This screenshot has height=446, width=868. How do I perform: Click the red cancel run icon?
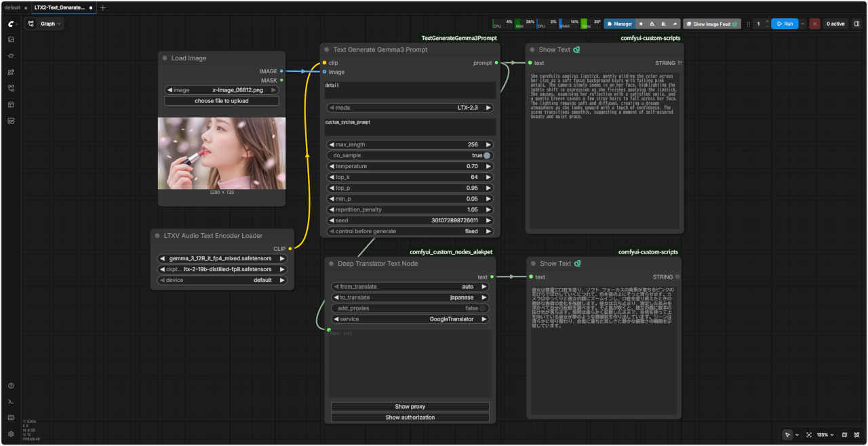tap(814, 24)
